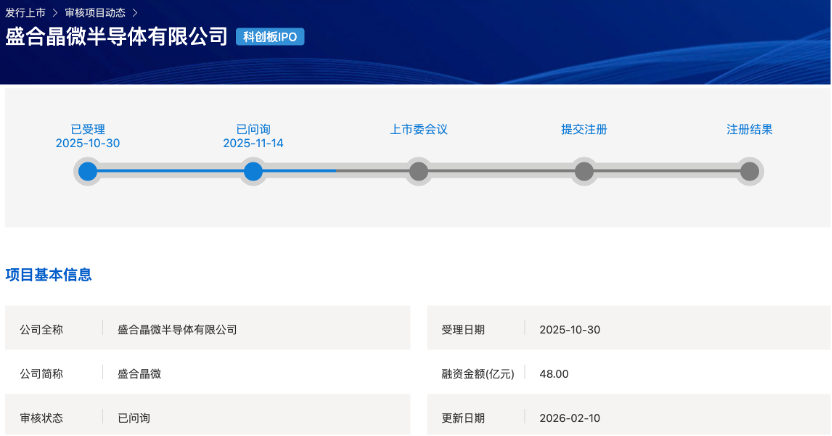Image resolution: width=832 pixels, height=436 pixels.
Task: Click the 已受理 stage circle on the timeline
Action: coord(88,172)
